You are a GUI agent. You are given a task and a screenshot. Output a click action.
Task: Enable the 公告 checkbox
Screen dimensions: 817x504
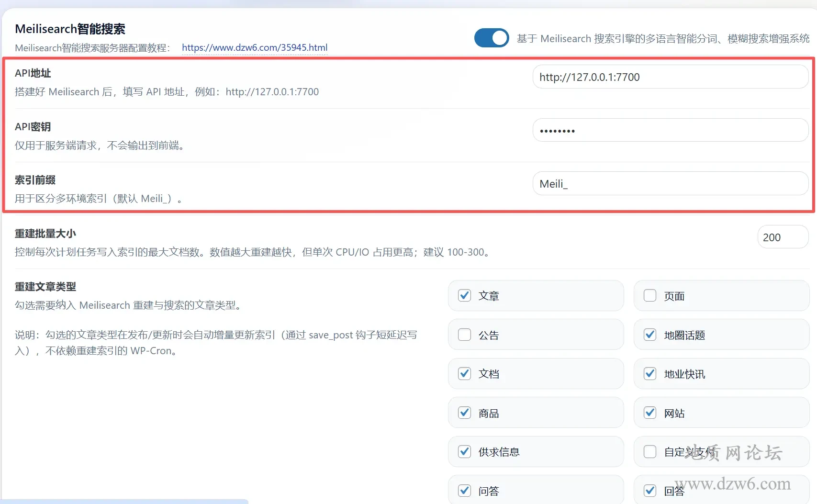pos(464,335)
